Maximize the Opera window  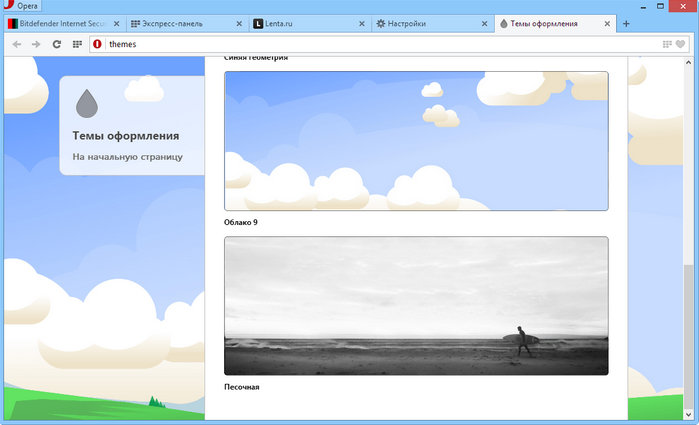point(661,6)
